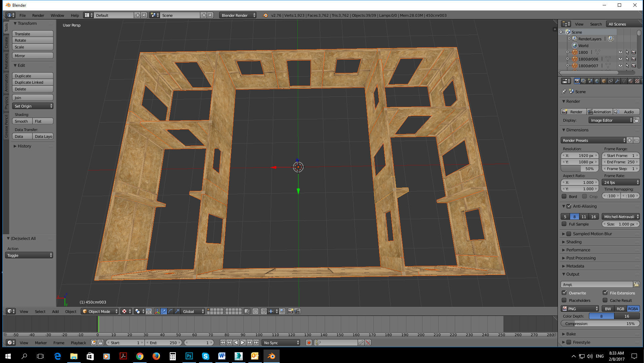Open the Render properties camera tab
The height and width of the screenshot is (363, 644).
(x=577, y=81)
